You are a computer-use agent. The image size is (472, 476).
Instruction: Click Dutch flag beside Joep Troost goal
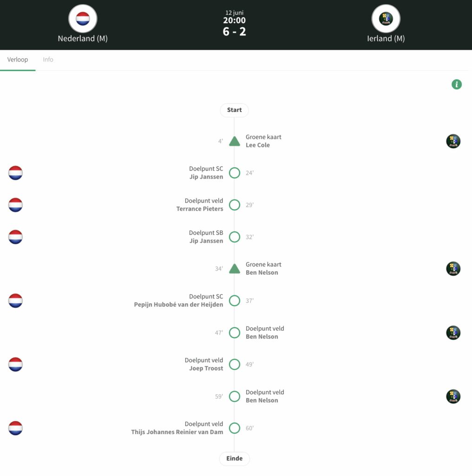15,364
